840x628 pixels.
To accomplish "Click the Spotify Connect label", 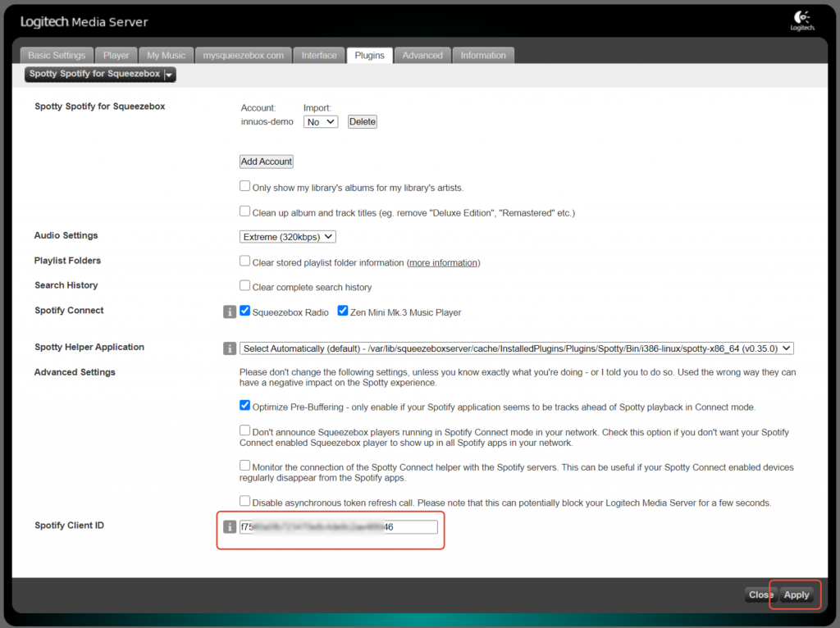I will click(x=69, y=311).
